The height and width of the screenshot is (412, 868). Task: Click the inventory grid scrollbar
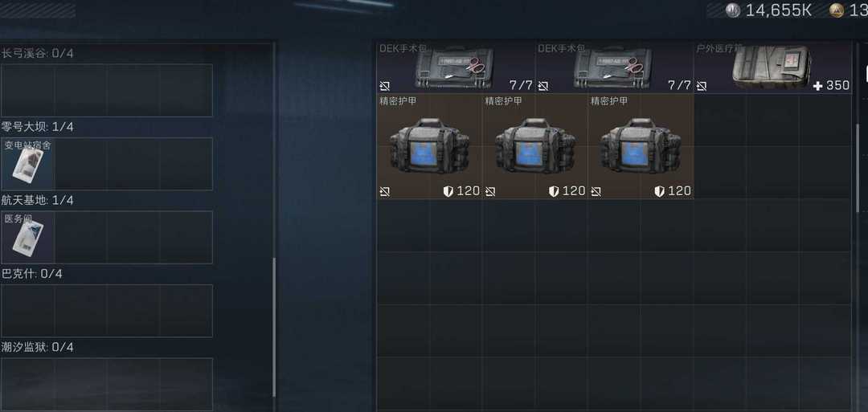[858, 167]
